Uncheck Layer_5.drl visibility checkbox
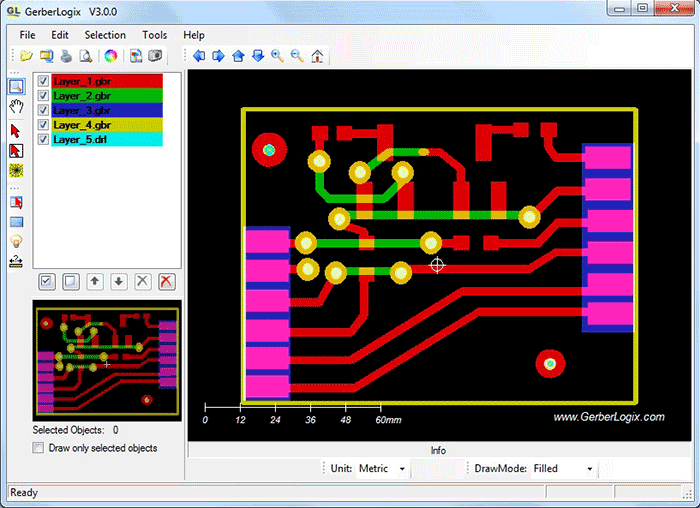 tap(43, 139)
